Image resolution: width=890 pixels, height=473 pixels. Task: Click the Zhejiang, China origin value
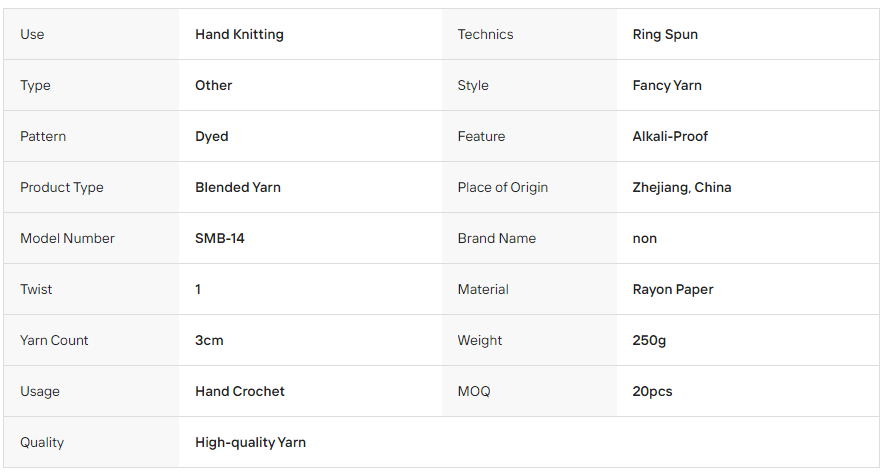click(682, 187)
